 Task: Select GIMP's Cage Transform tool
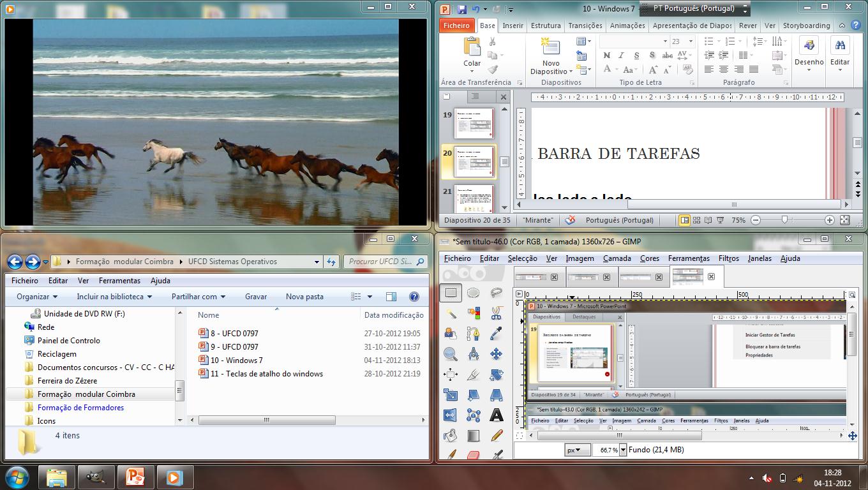473,415
